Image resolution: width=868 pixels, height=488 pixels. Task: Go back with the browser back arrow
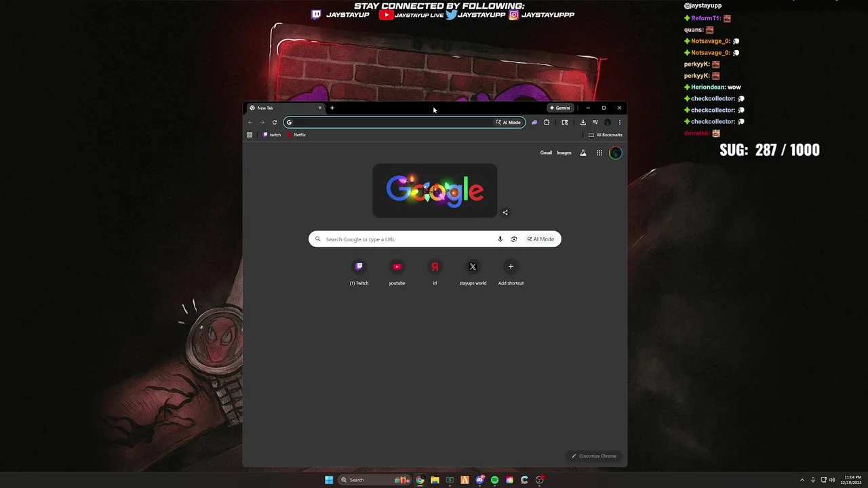[250, 123]
